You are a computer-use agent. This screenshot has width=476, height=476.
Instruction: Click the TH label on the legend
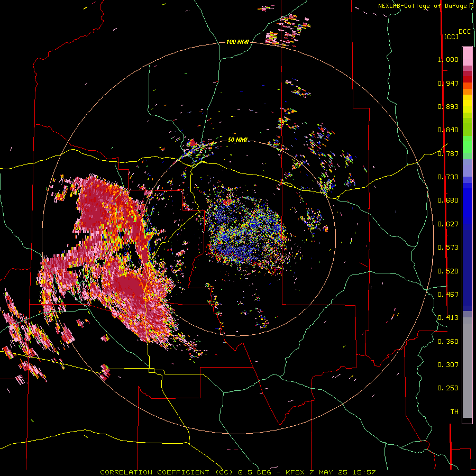point(454,412)
